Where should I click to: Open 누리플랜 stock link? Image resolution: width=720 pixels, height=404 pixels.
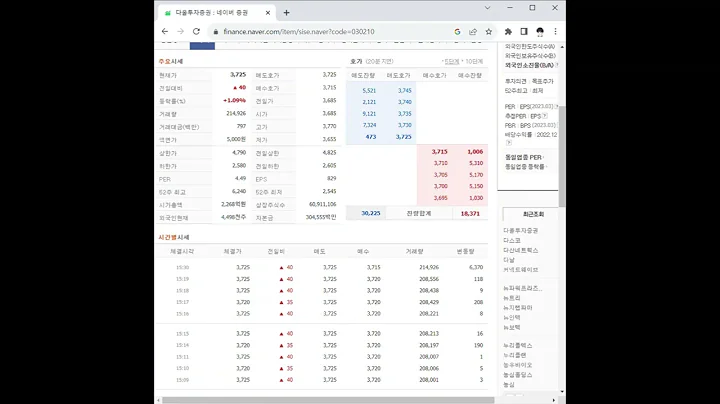[x=515, y=355]
